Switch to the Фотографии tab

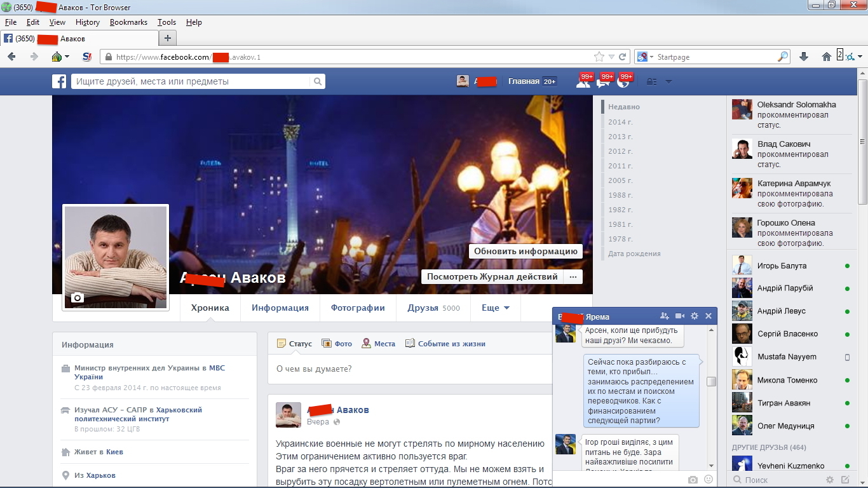pos(358,308)
